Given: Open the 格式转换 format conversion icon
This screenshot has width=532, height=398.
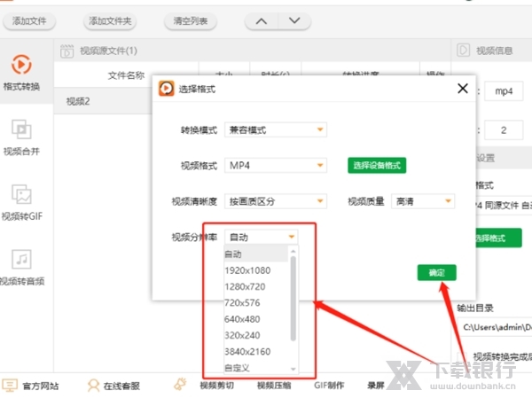Looking at the screenshot, I should [21, 65].
